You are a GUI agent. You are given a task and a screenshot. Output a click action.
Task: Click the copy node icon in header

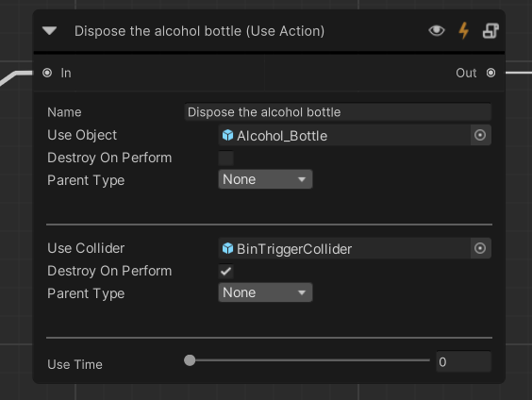[x=490, y=31]
